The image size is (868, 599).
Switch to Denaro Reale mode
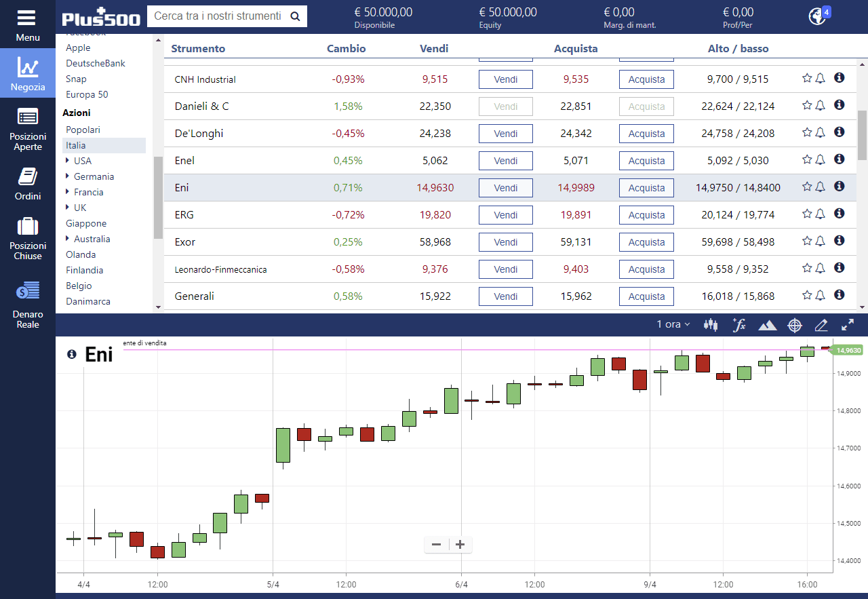tap(28, 305)
